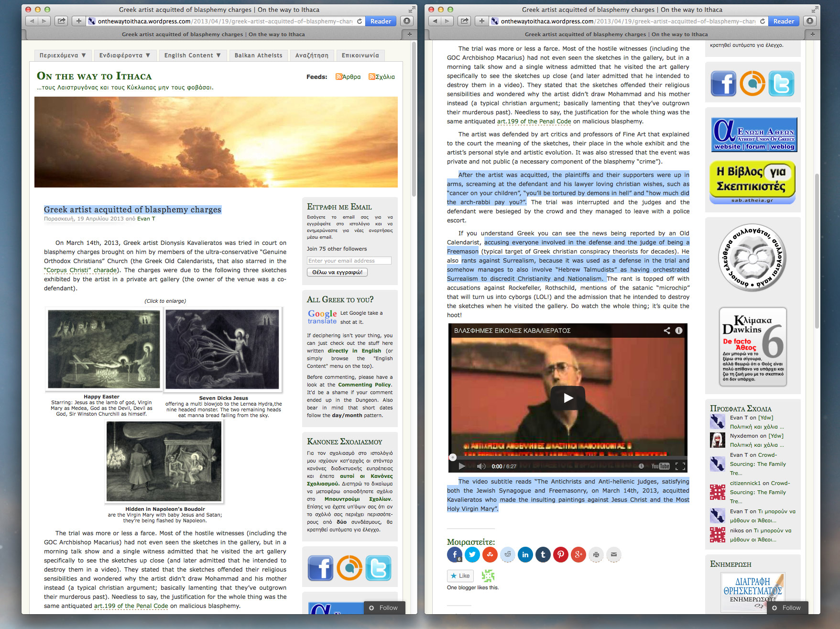
Task: Click Follow button in left window
Action: point(384,607)
